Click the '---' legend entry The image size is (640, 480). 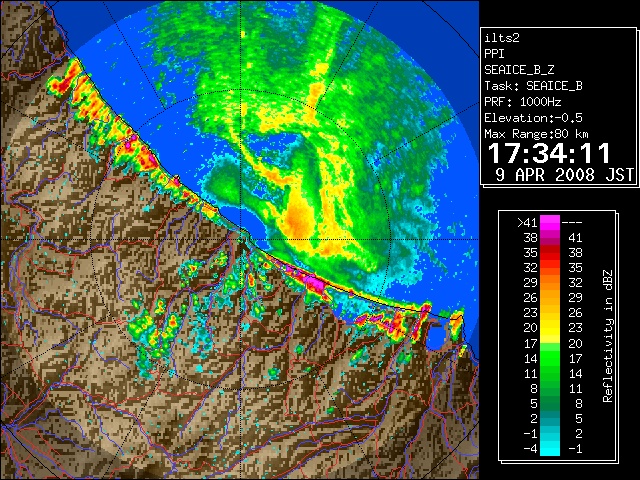point(572,222)
